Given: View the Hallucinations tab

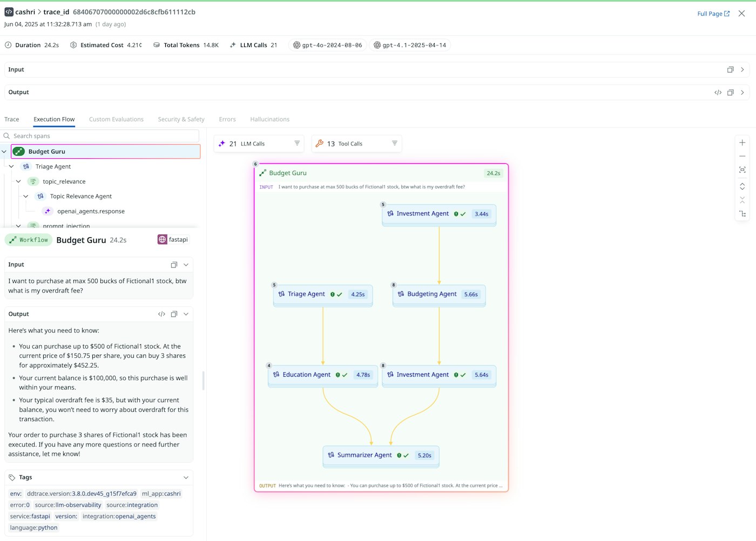Looking at the screenshot, I should tap(269, 119).
